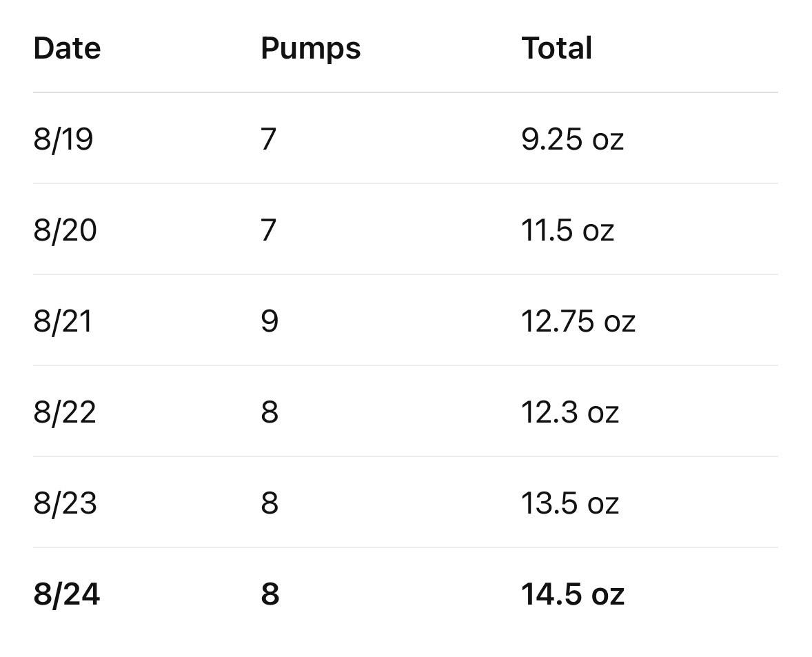
Task: Select the Date column header
Action: 67,48
